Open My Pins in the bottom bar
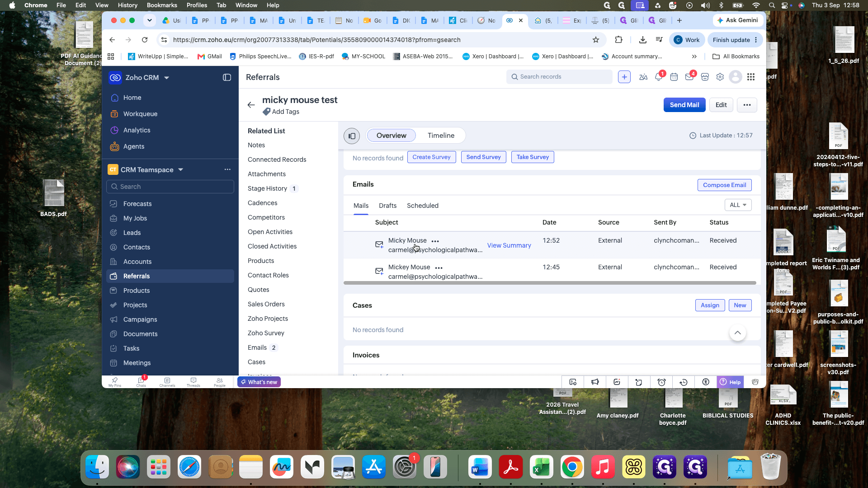The height and width of the screenshot is (488, 868). 115,382
